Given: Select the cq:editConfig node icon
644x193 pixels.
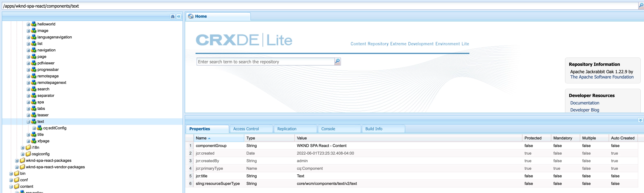Looking at the screenshot, I should coord(40,128).
